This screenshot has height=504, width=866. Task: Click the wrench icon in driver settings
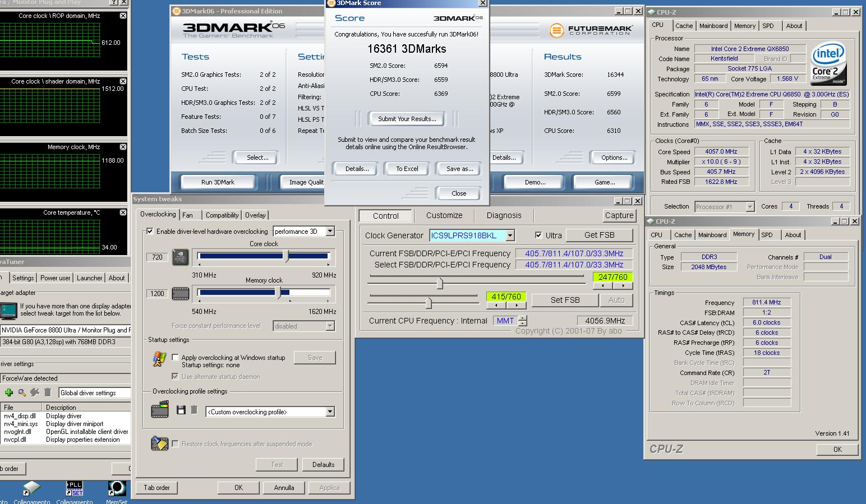coord(35,392)
